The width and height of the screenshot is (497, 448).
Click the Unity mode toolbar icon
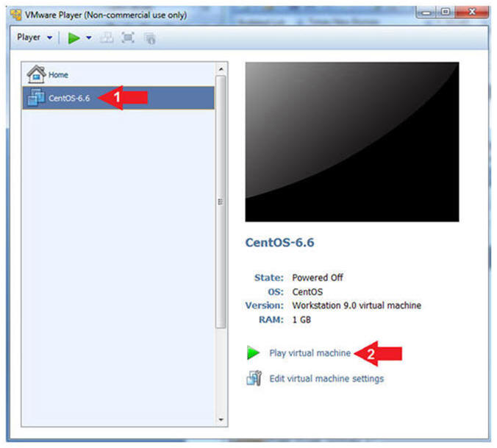coord(149,38)
